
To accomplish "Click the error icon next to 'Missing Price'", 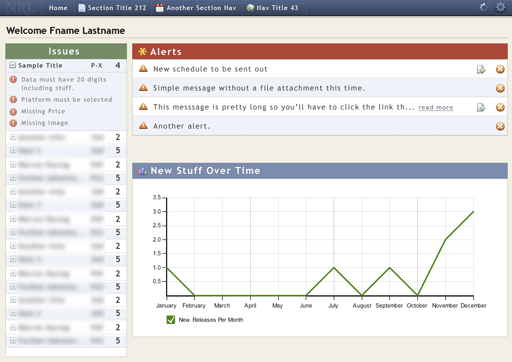I will point(13,111).
